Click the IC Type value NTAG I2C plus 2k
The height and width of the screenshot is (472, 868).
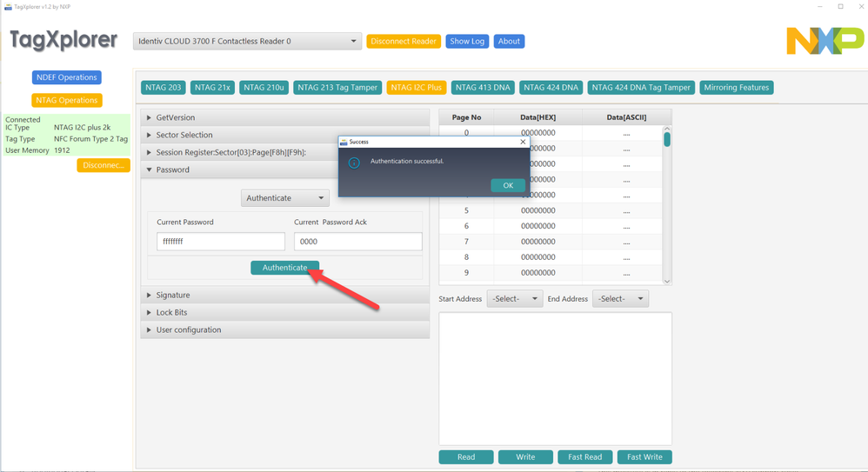point(82,127)
